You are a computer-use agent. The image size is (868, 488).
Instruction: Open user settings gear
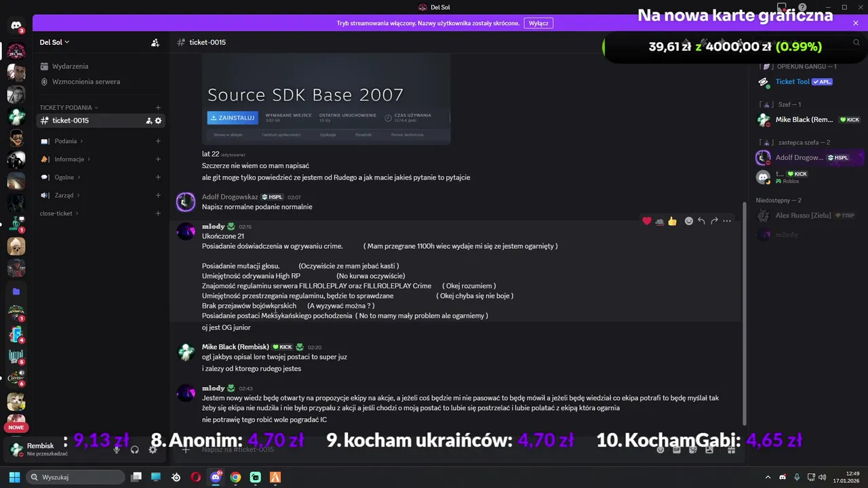tap(153, 449)
